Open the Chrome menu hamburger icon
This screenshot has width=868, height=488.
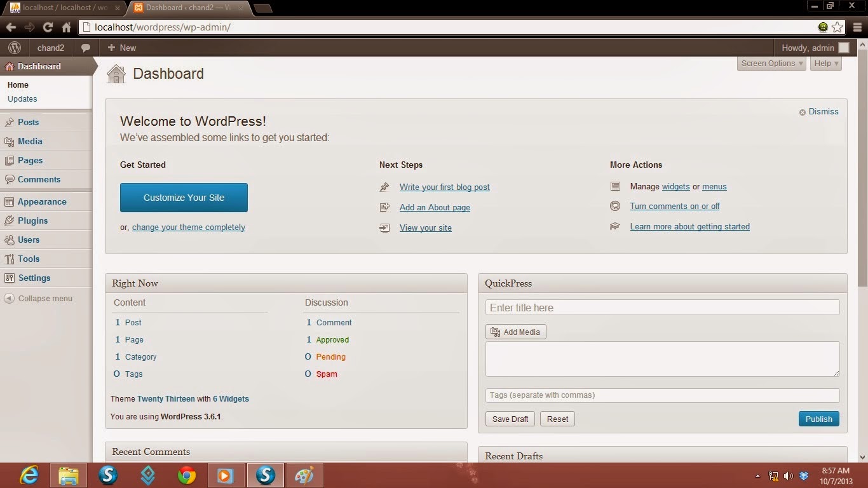[856, 27]
